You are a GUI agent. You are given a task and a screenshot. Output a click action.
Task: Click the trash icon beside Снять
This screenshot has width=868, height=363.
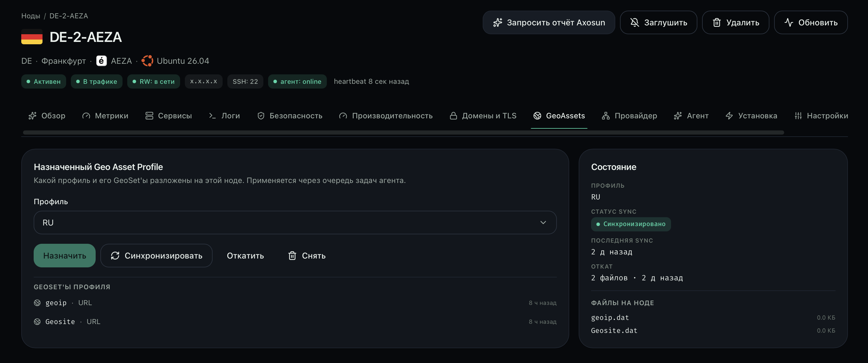[292, 256]
